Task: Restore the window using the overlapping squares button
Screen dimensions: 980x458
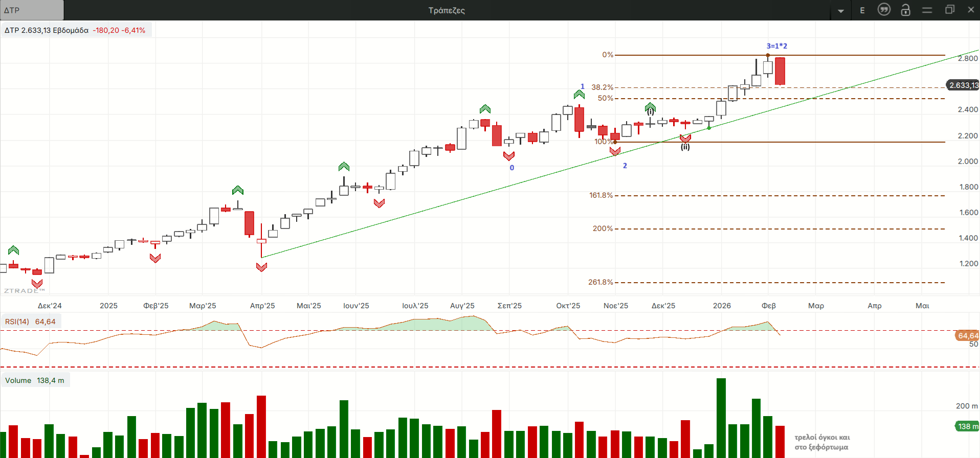Action: [x=950, y=10]
